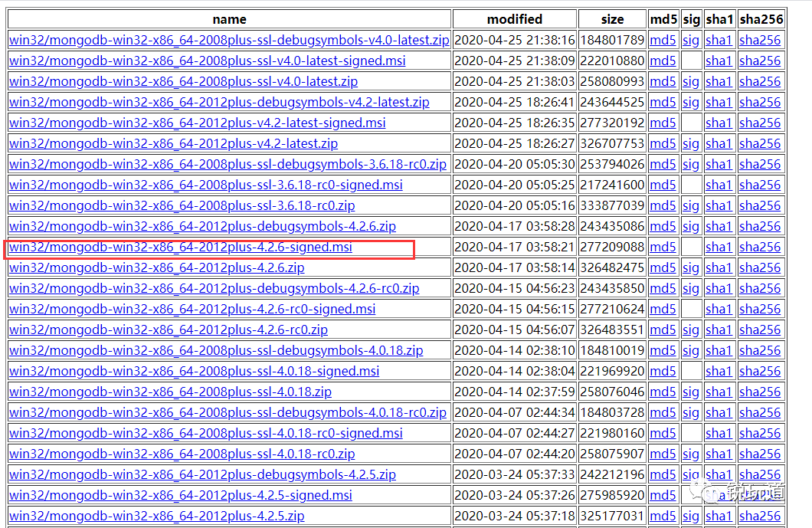Open the 2012plus-4.2.6.zip link
This screenshot has height=528, width=812.
tap(157, 268)
